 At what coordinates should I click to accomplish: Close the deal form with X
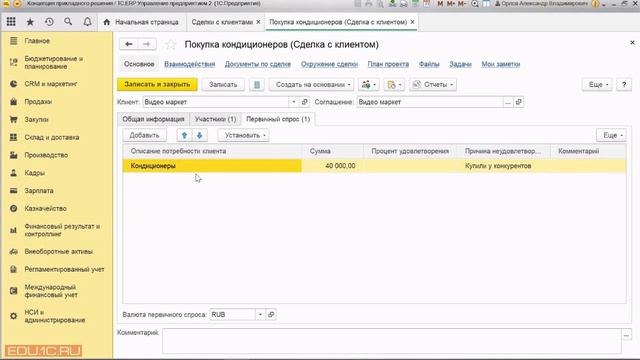click(632, 42)
